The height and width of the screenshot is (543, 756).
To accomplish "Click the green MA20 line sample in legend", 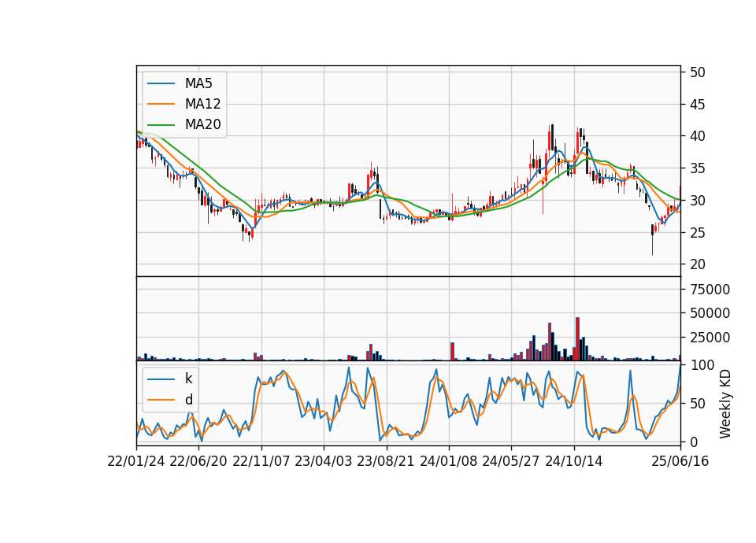I will click(x=161, y=124).
